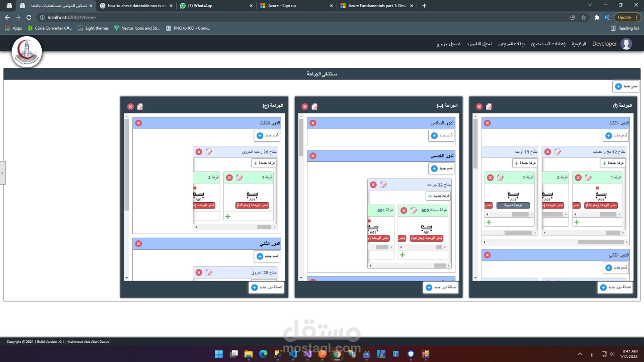The image size is (644, 362).
Task: Edit the الجراحة (ج) building name
Action: click(140, 107)
